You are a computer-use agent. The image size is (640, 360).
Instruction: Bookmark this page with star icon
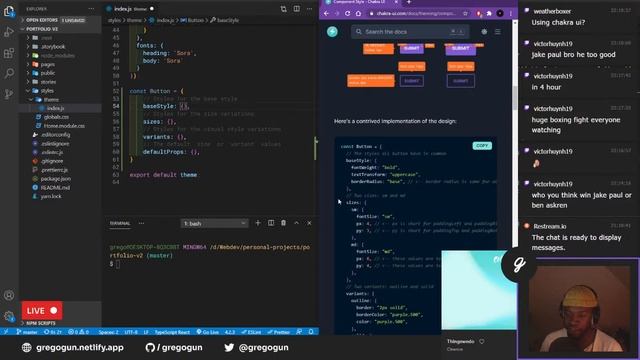[x=465, y=13]
